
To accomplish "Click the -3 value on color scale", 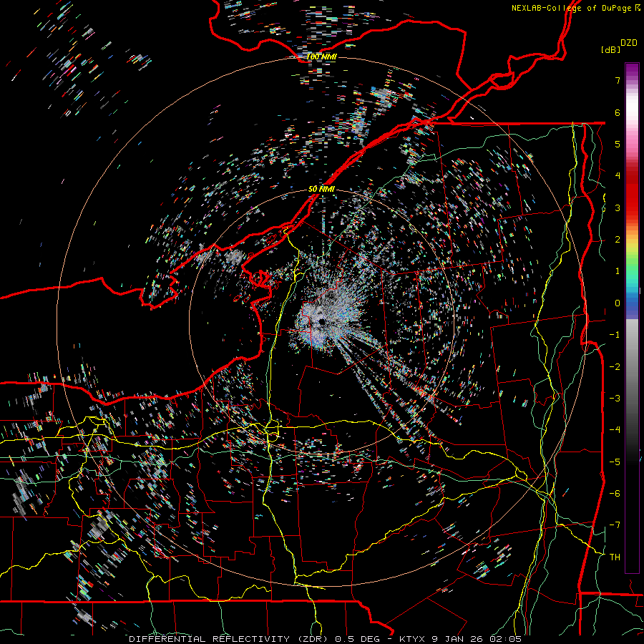I will coord(615,399).
